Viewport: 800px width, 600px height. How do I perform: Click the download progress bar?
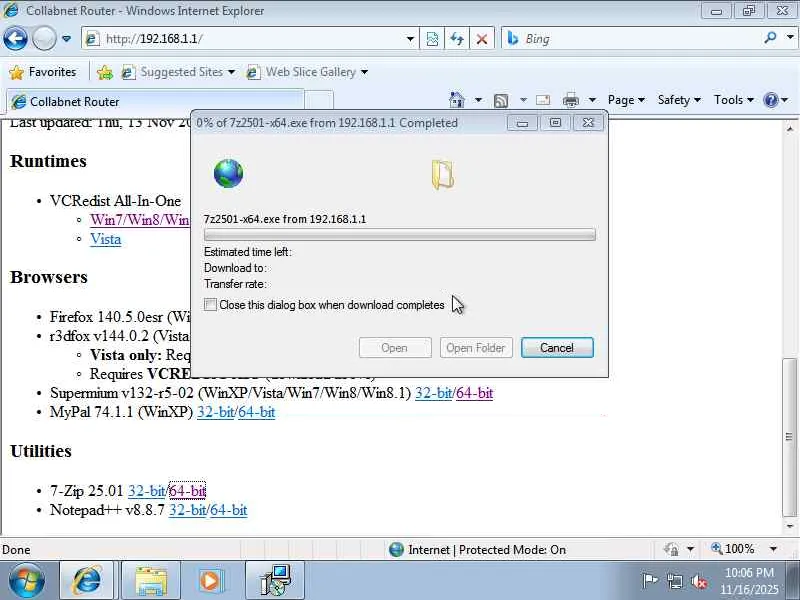click(399, 235)
